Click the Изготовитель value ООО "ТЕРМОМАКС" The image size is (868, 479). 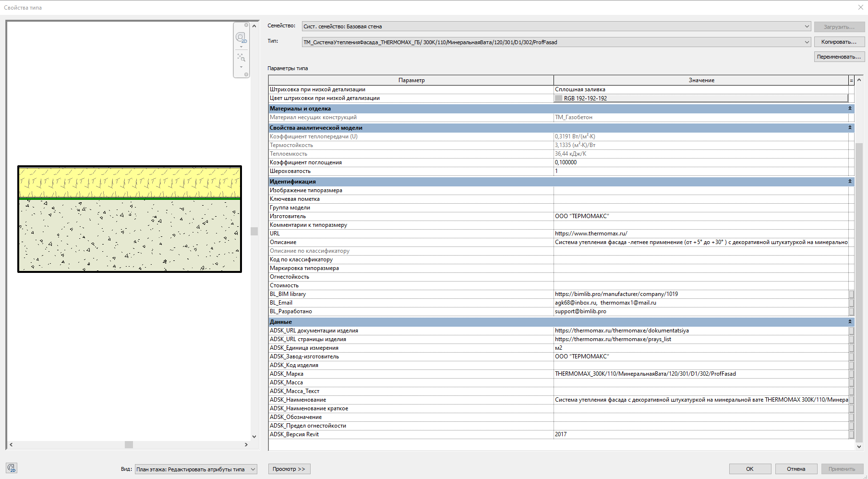coord(582,216)
